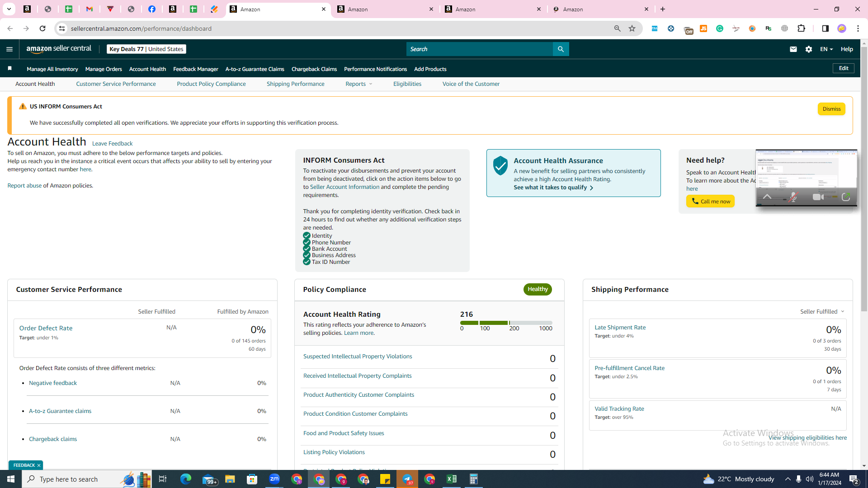
Task: Open the Leave Feedback link
Action: (112, 144)
